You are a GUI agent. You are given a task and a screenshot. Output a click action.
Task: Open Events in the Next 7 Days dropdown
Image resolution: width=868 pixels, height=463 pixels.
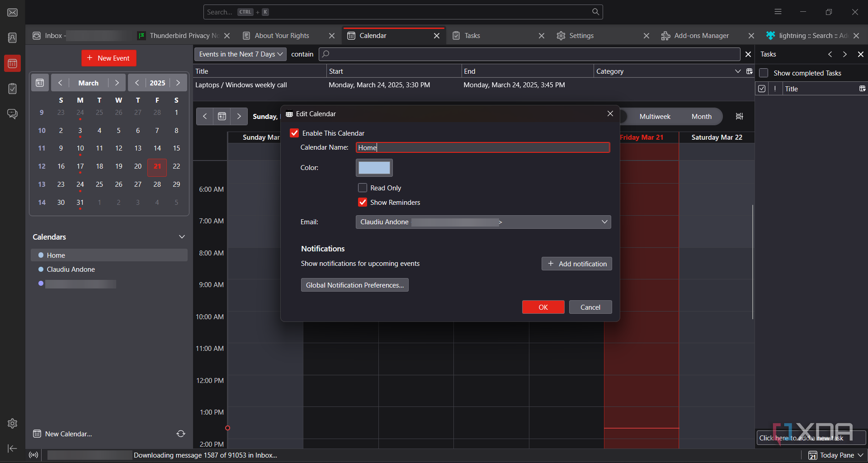coord(241,54)
